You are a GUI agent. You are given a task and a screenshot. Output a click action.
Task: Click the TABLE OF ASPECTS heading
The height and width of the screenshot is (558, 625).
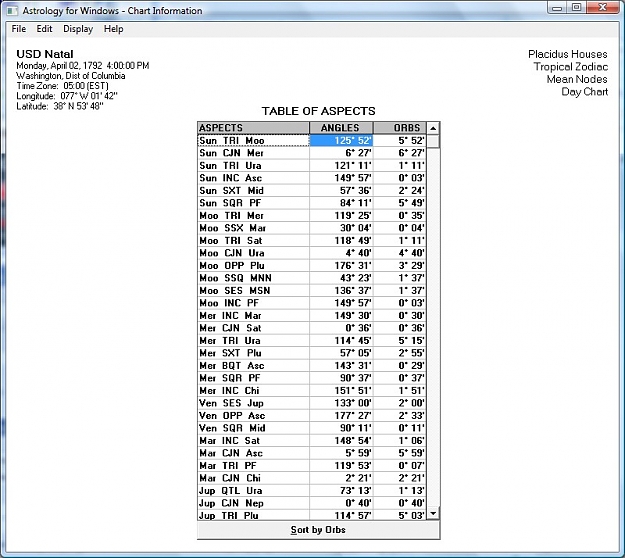(318, 111)
